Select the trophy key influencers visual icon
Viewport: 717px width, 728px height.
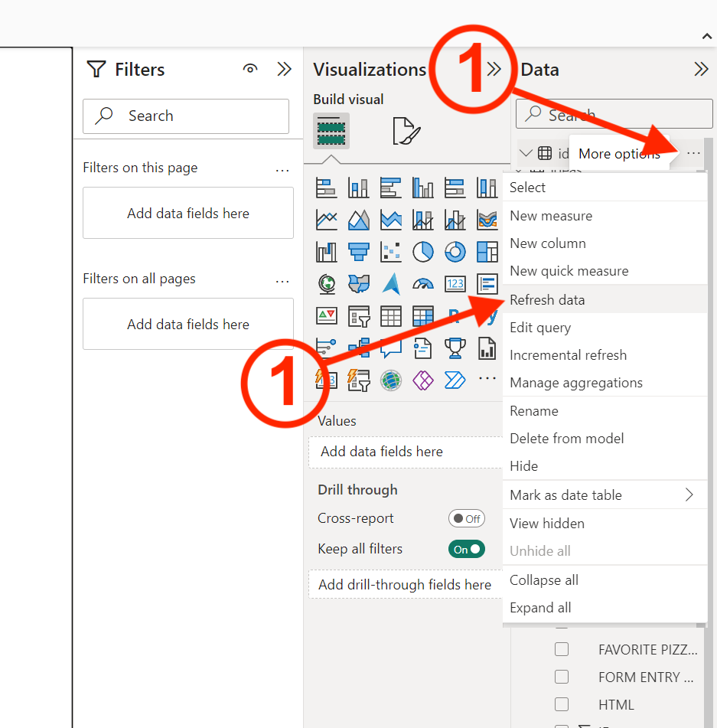(x=455, y=348)
